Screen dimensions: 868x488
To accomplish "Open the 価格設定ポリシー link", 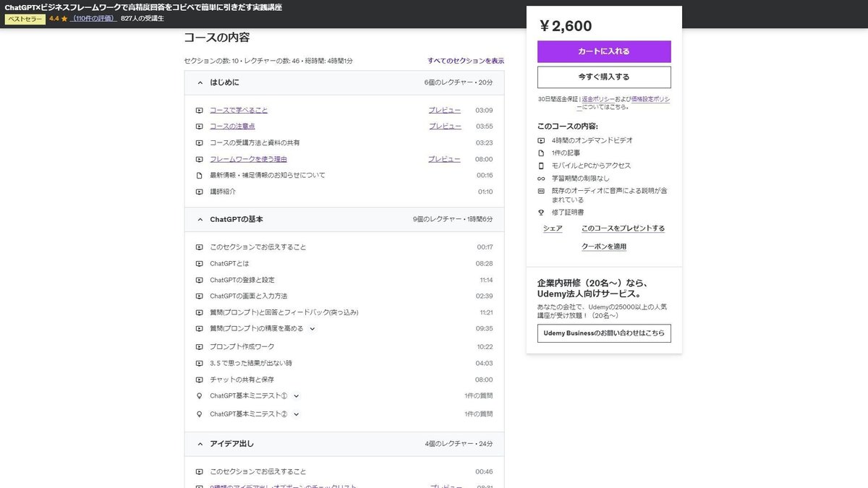I will 650,99.
